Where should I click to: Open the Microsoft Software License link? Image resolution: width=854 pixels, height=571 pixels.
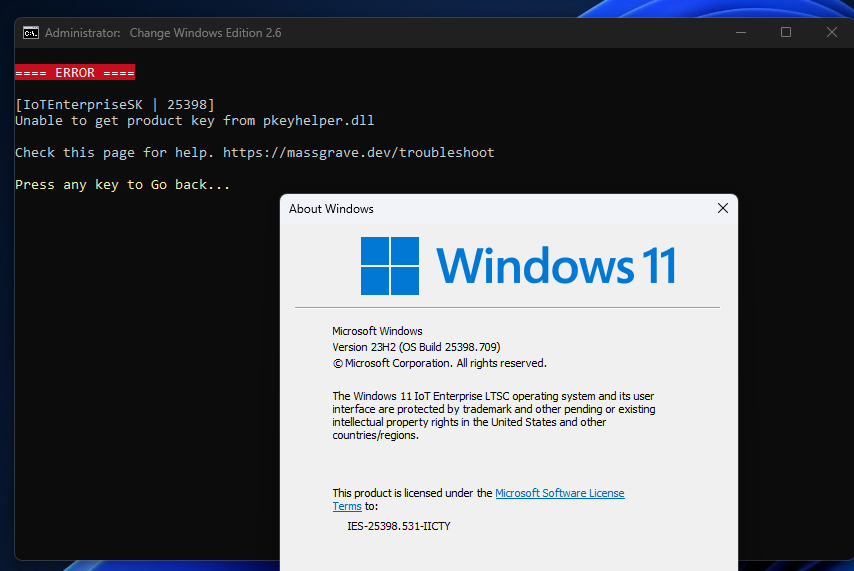coord(559,493)
